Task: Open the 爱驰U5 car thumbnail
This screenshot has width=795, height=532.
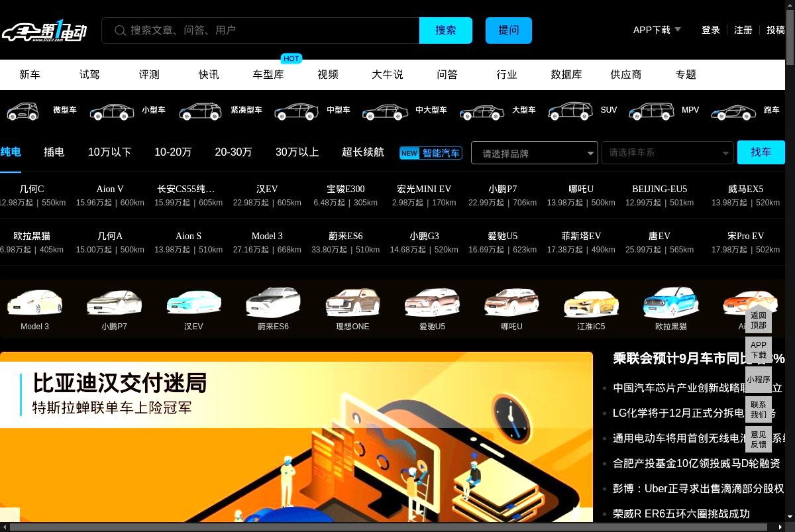Action: coord(432,302)
